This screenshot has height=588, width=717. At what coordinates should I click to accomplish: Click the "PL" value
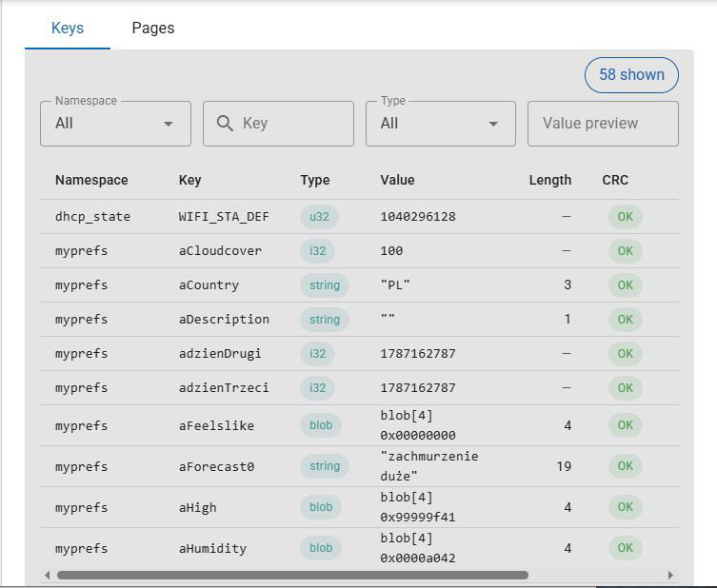click(395, 285)
